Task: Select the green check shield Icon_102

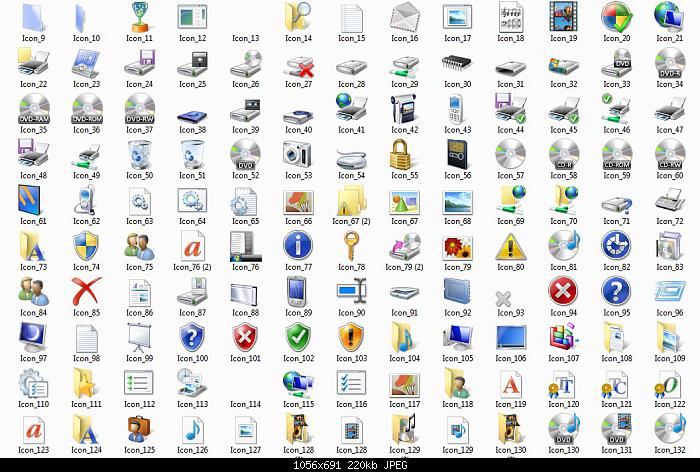Action: [298, 337]
